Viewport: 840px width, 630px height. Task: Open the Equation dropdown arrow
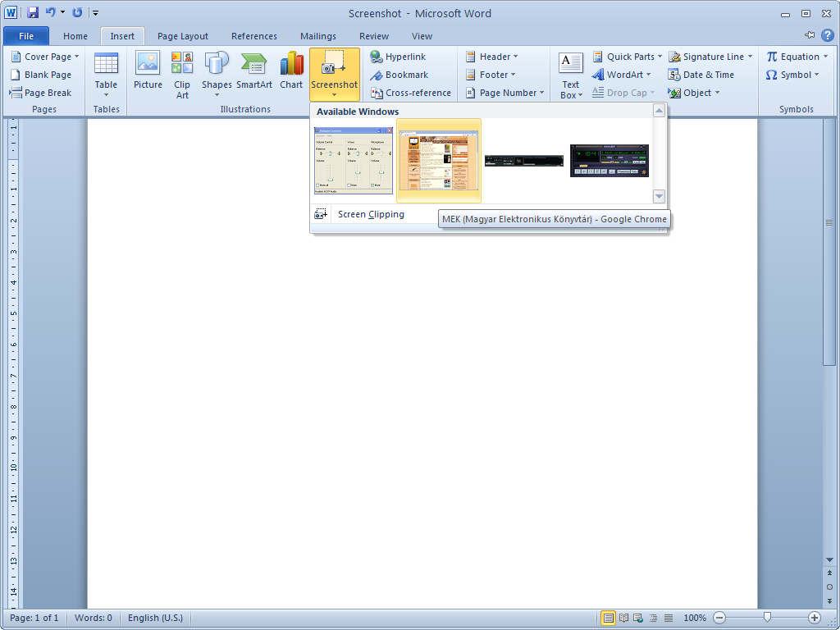pyautogui.click(x=825, y=57)
